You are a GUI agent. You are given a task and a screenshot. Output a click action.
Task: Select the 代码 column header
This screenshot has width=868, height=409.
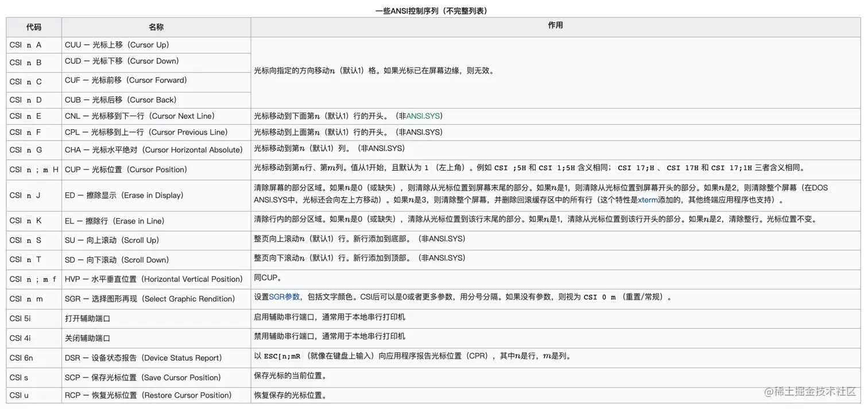33,27
